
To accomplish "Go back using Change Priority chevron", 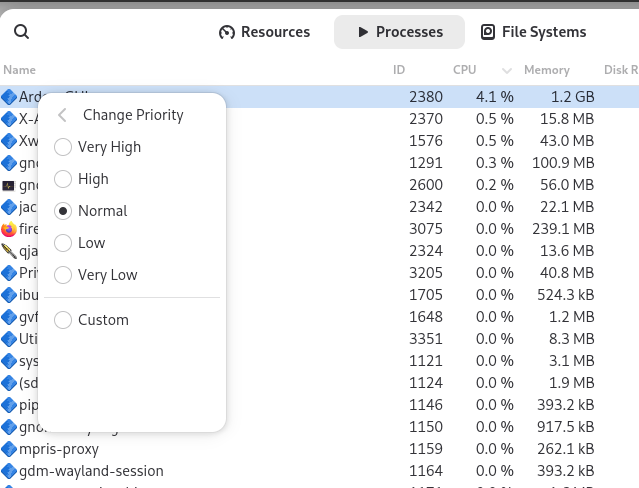I will pyautogui.click(x=62, y=115).
